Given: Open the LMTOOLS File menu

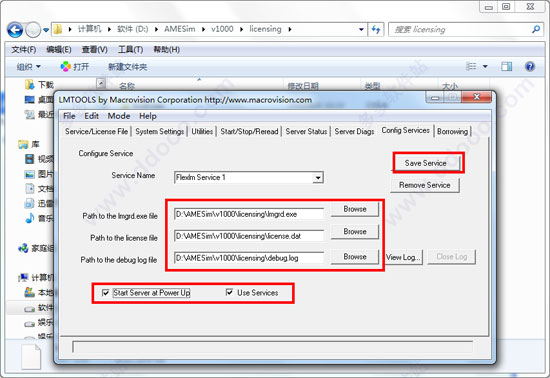Looking at the screenshot, I should click(69, 116).
